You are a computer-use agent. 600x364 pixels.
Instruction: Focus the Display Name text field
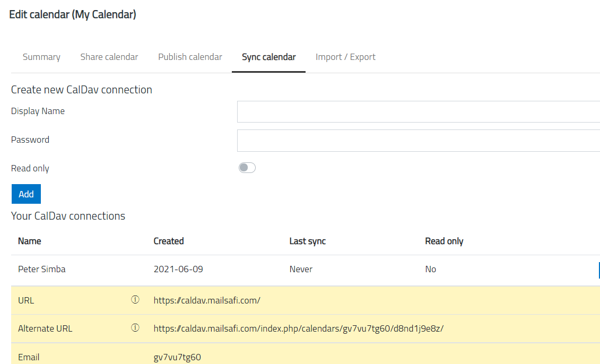click(x=418, y=112)
